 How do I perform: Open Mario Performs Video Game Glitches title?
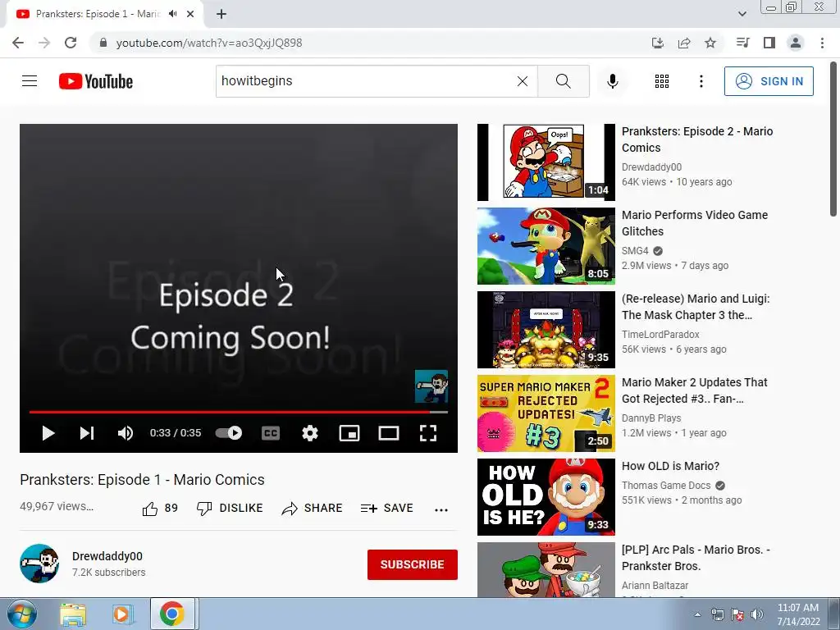tap(694, 223)
